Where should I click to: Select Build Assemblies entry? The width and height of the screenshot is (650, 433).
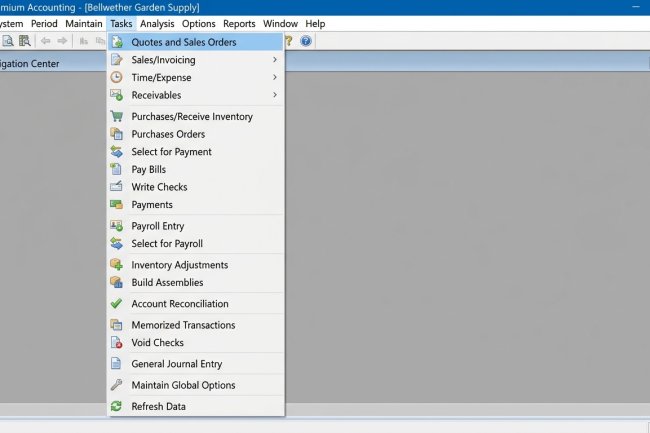point(196,282)
